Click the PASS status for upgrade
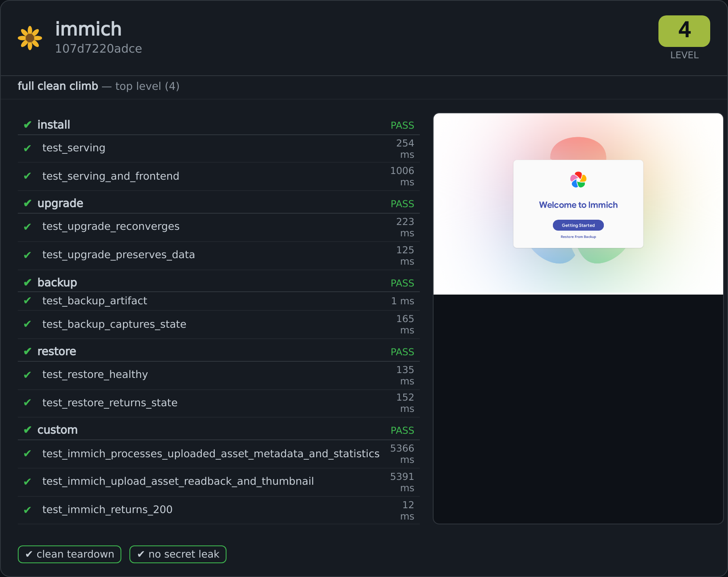This screenshot has width=728, height=577. [x=402, y=204]
